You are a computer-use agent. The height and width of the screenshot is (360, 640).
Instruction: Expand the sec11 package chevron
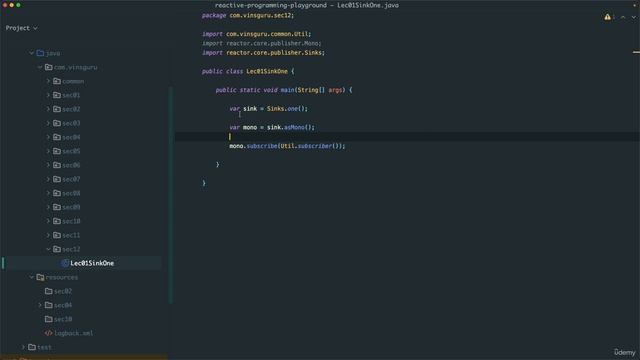coord(48,235)
